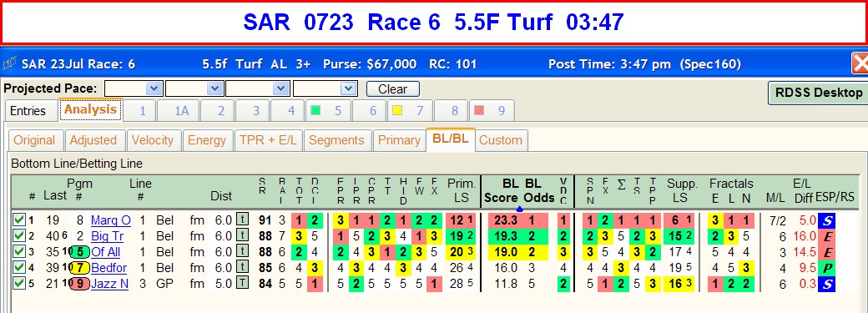Viewport: 868px width, 313px height.
Task: Click yellow program number 7 badge
Action: [80, 268]
